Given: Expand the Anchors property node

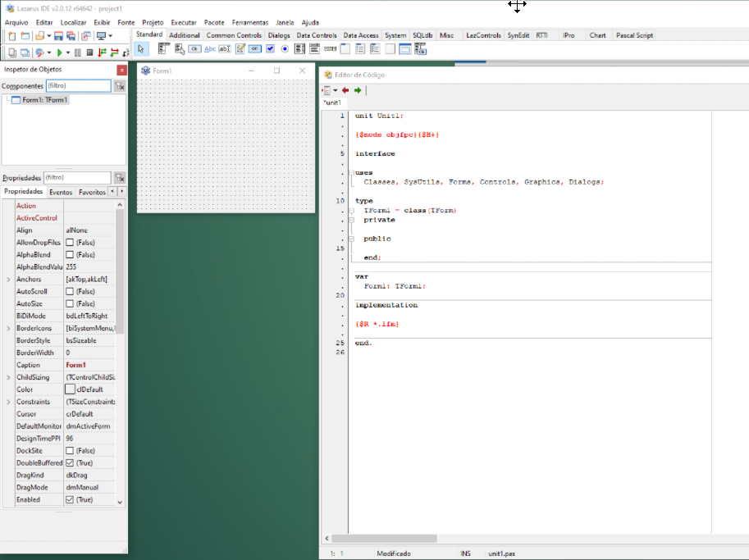Looking at the screenshot, I should pos(8,280).
